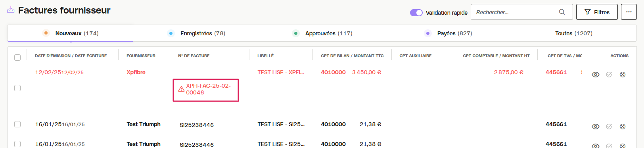The height and width of the screenshot is (148, 644).
Task: Switch to the Enregistrées tab
Action: coord(197,33)
